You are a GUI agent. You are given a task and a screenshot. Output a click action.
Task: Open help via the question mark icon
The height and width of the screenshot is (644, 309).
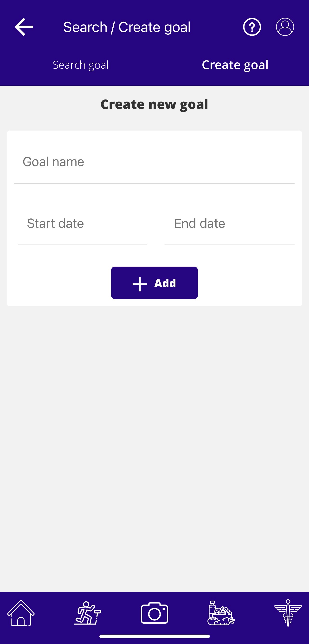click(252, 27)
